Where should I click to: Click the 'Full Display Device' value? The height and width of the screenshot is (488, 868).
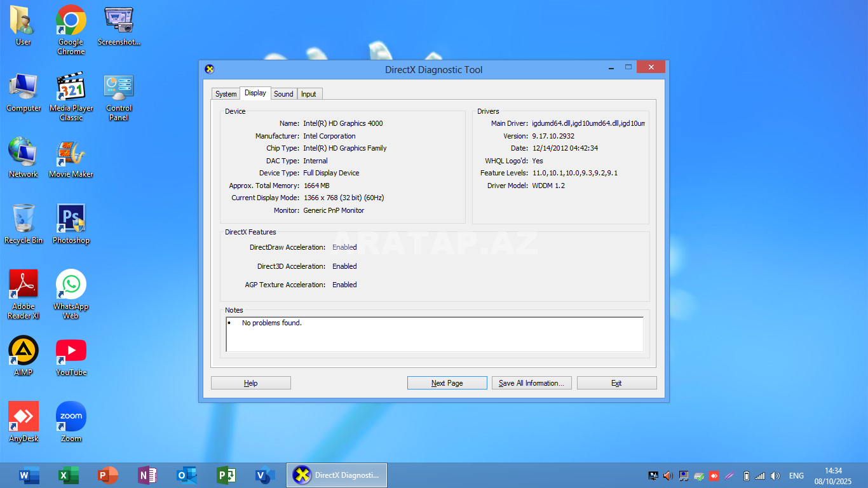(x=331, y=173)
